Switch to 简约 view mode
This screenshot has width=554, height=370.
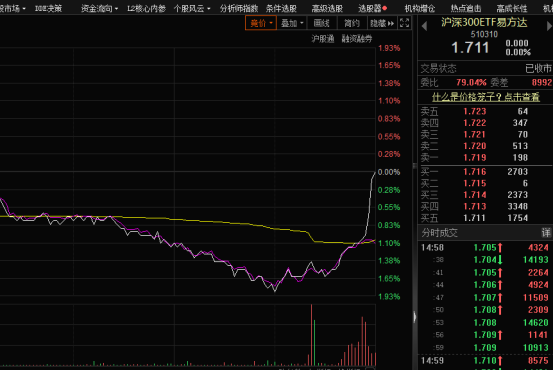[352, 23]
